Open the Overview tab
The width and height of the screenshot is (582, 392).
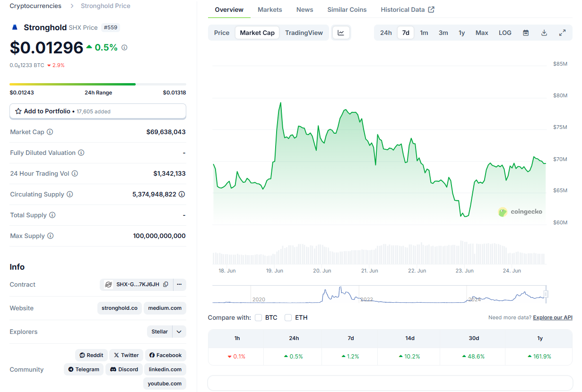(x=229, y=9)
